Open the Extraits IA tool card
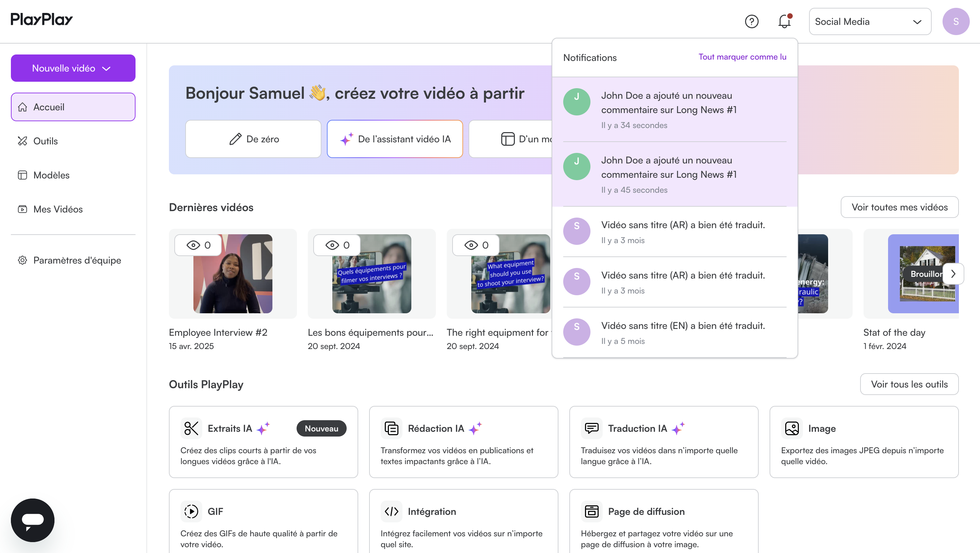 (x=263, y=442)
